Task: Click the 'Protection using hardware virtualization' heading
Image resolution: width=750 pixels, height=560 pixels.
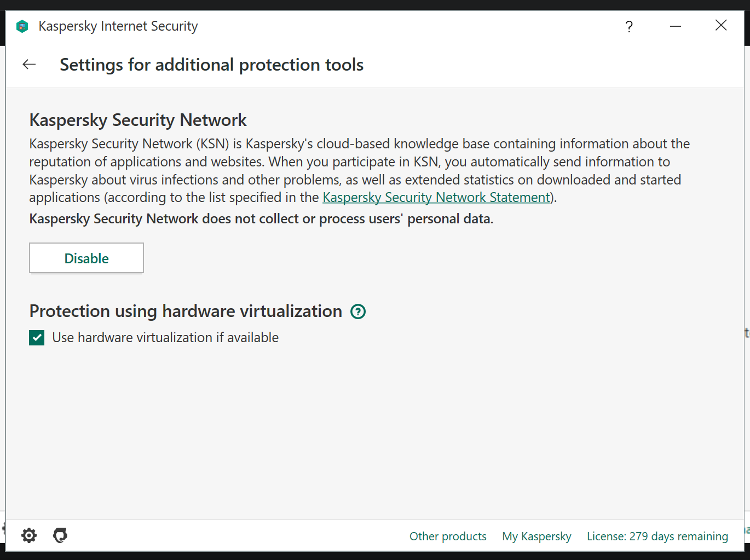Action: [x=186, y=311]
